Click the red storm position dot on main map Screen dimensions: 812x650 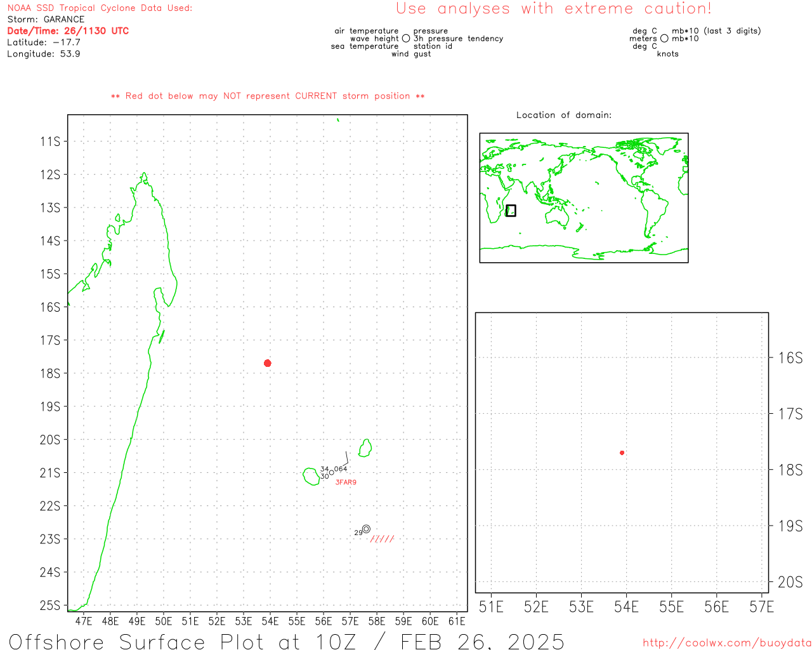point(268,363)
